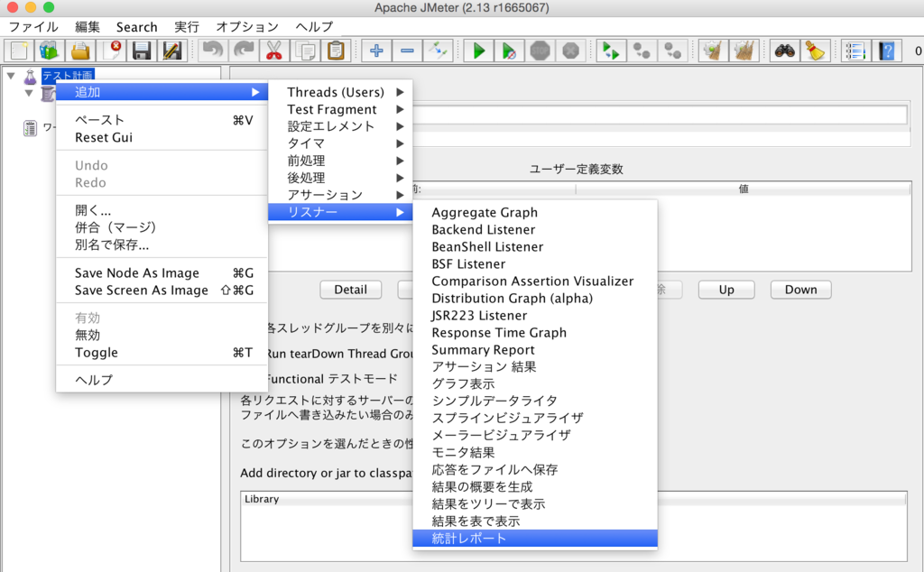Click the Clear All double-broom icon
The height and width of the screenshot is (572, 924).
[744, 51]
